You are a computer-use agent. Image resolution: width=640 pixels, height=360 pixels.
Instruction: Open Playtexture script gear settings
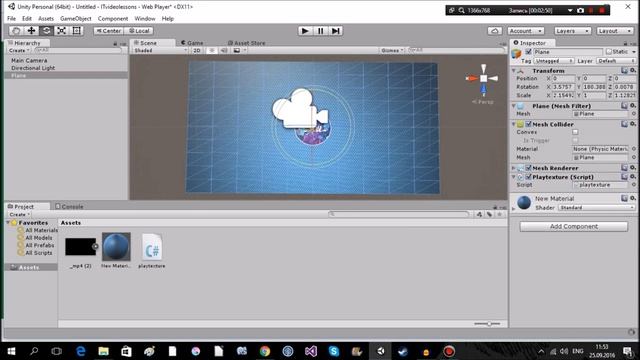coord(633,177)
